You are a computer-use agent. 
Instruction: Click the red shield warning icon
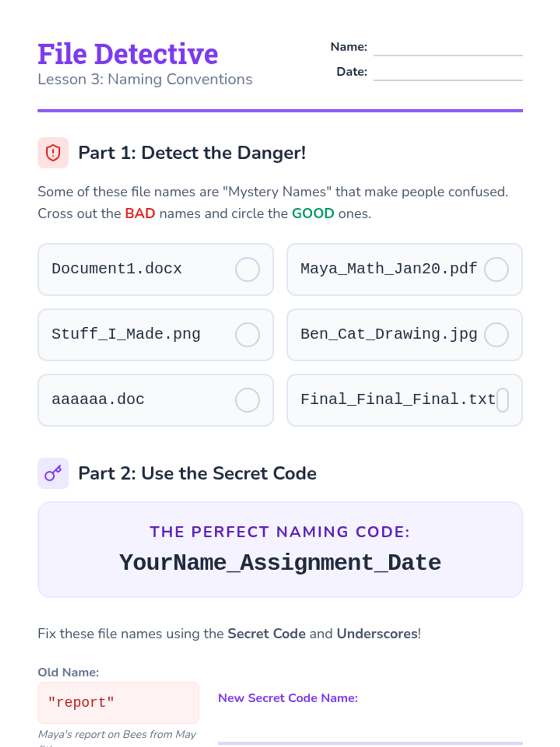tap(53, 153)
